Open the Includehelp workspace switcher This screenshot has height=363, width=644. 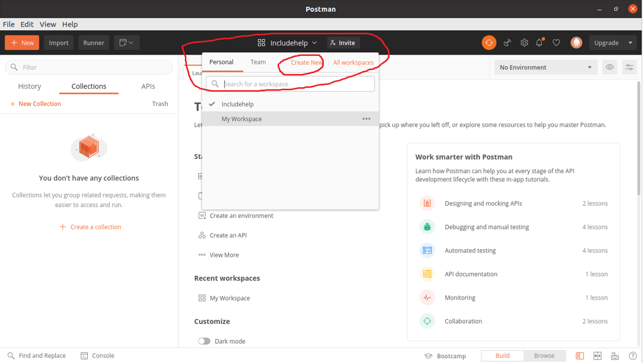[287, 42]
